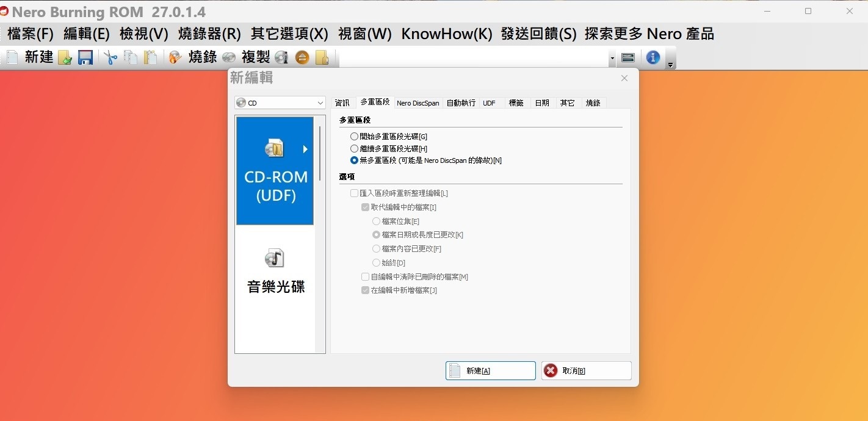868x421 pixels.
Task: Click the 燒錄 burn flame-disc icon
Action: (176, 57)
